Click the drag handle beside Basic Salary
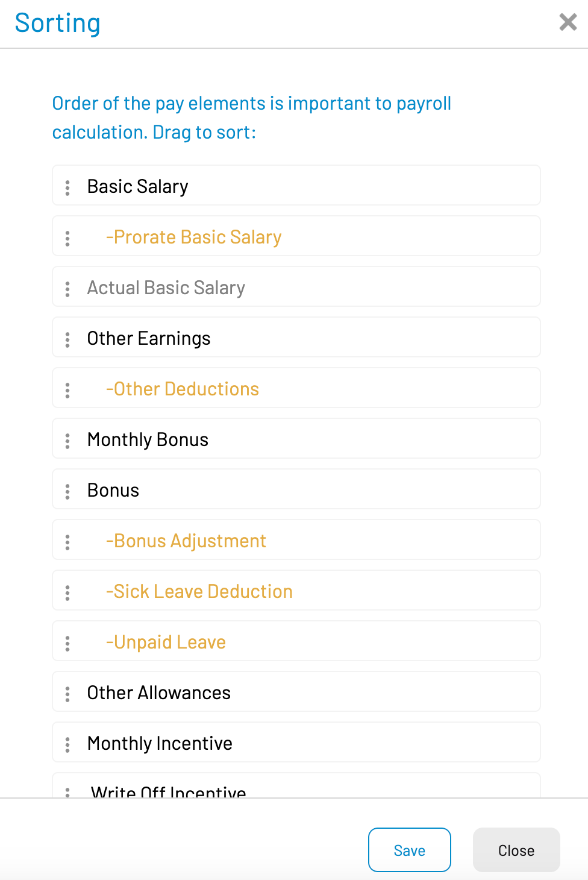The width and height of the screenshot is (588, 880). pos(67,187)
